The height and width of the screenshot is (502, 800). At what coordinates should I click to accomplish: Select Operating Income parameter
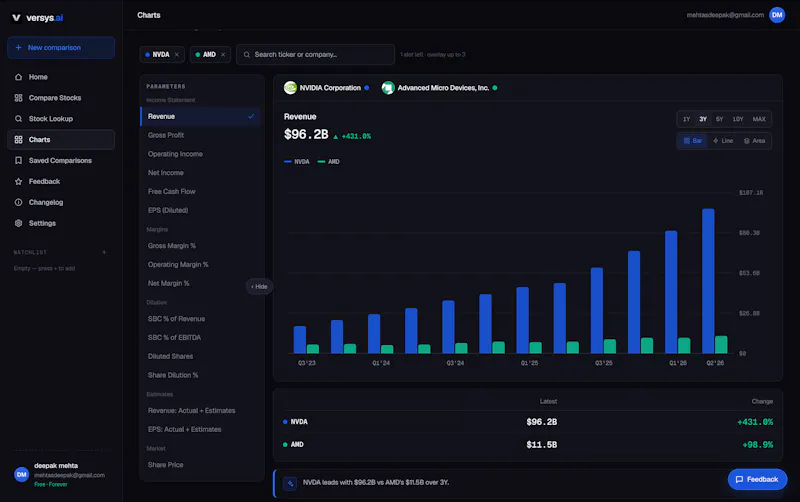click(200, 154)
